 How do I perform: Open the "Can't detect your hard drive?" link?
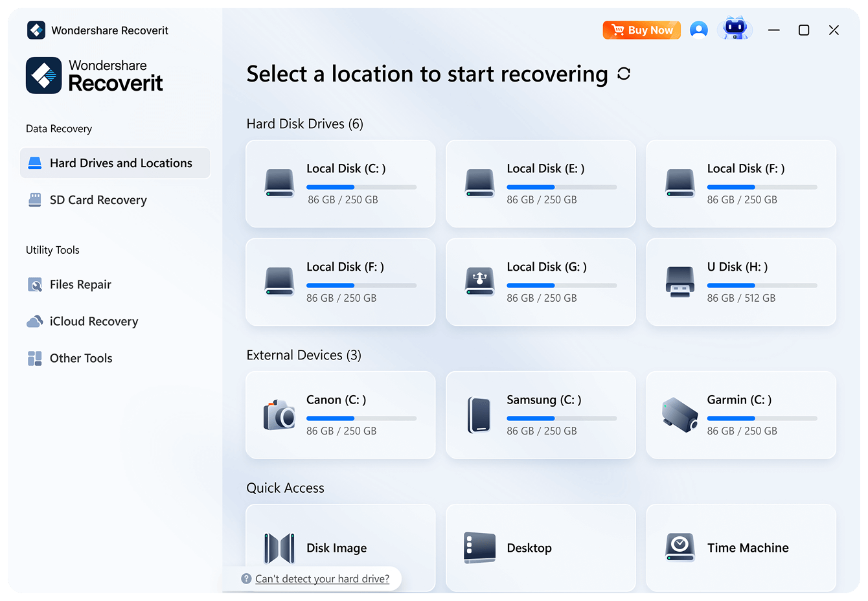[323, 579]
